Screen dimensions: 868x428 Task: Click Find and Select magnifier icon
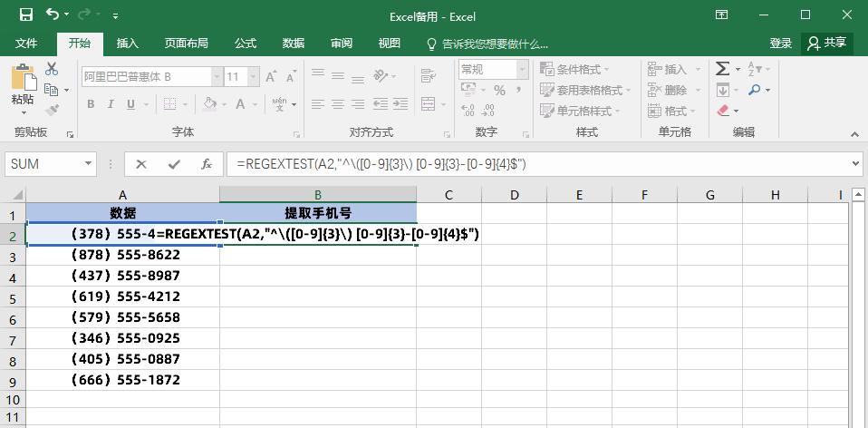[754, 90]
